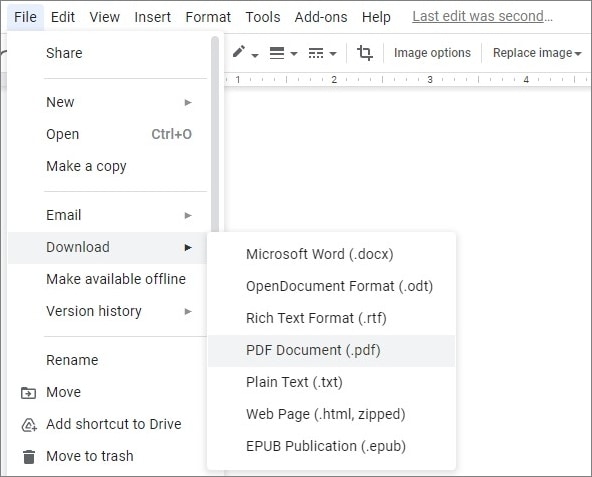This screenshot has height=477, width=592.
Task: Expand Version history submenu
Action: coord(108,311)
